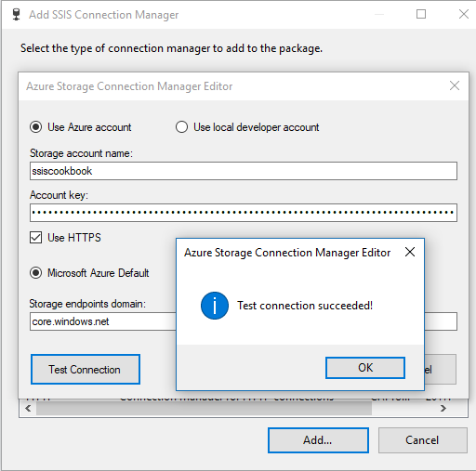Close the Test connection succeeded message box
This screenshot has height=471, width=476.
tap(410, 252)
